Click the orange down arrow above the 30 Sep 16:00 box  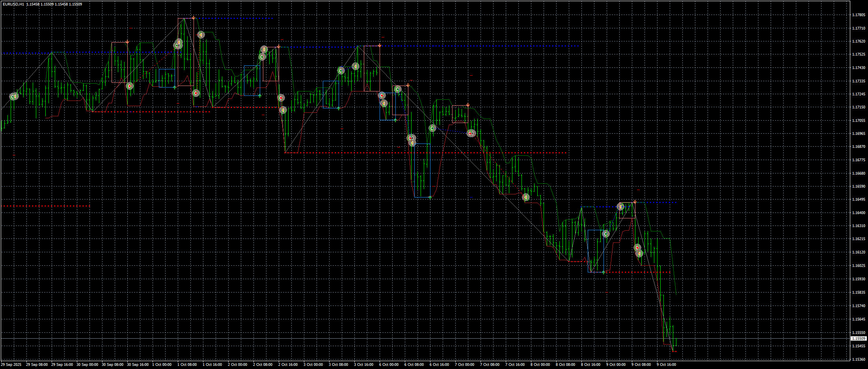tap(127, 42)
